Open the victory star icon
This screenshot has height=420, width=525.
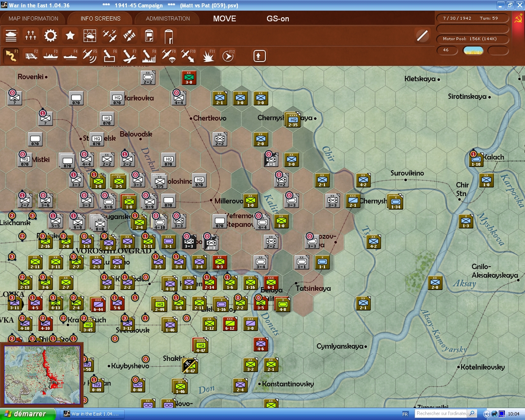click(x=70, y=36)
